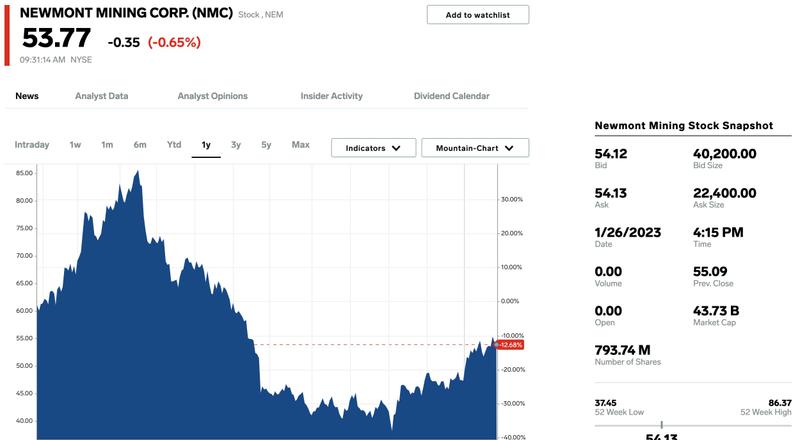Open the Indicators dropdown

coord(373,148)
